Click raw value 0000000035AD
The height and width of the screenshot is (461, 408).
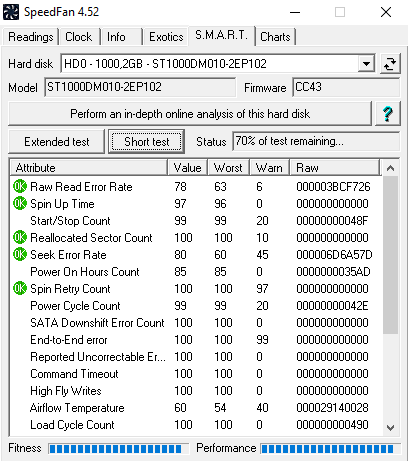(333, 272)
